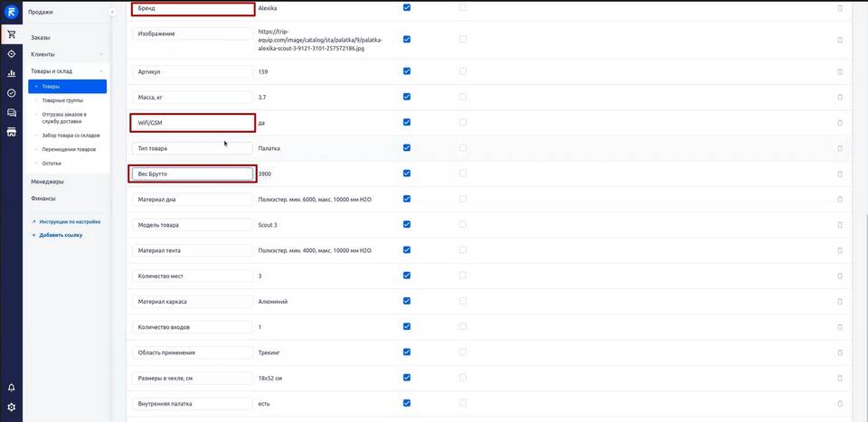868x422 pixels.
Task: Click the notifications bell icon
Action: (11, 388)
